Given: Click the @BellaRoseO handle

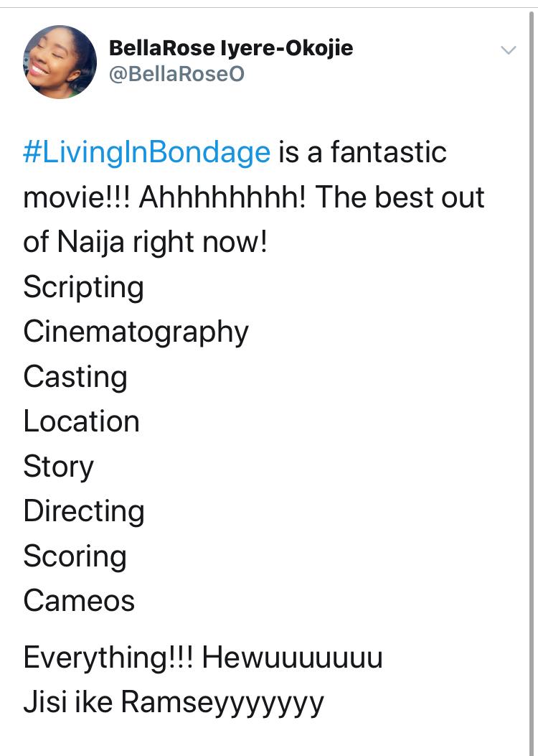Looking at the screenshot, I should click(176, 74).
